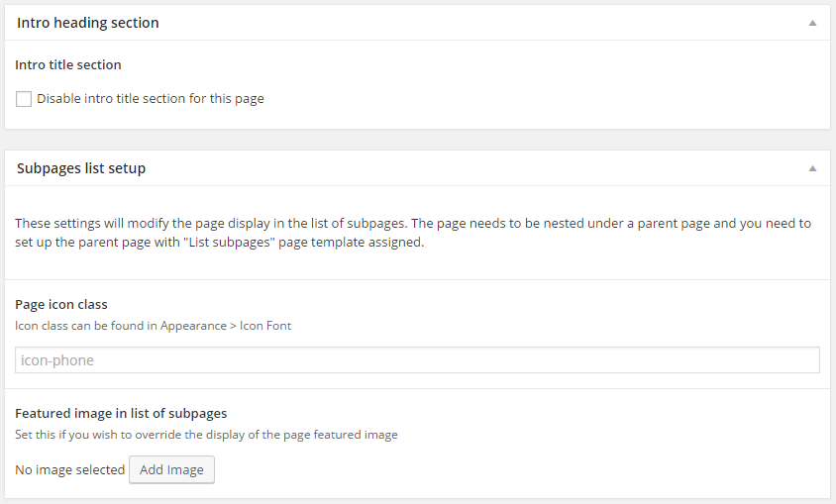
Task: Click the 'Featured image in list of subpages' heading
Action: (121, 413)
